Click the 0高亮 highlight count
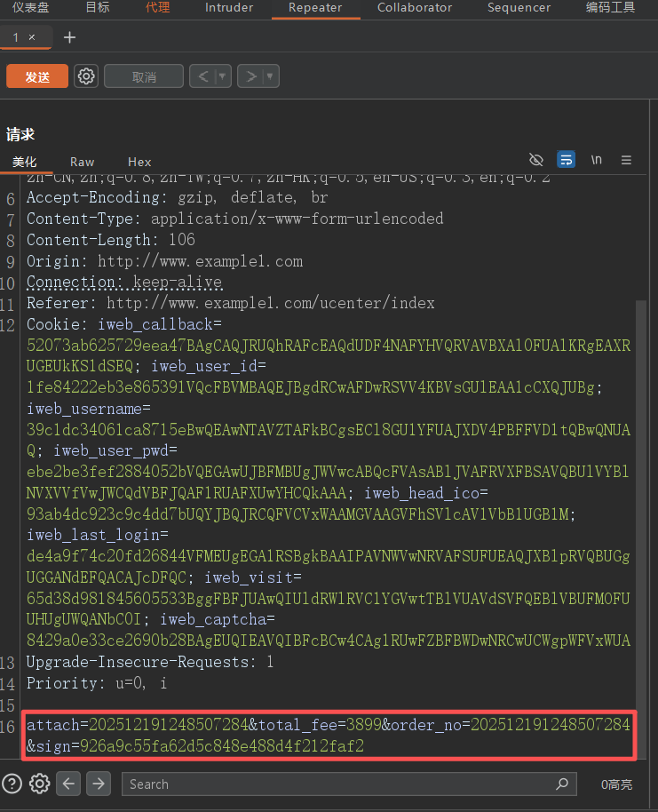This screenshot has height=812, width=658. (616, 784)
